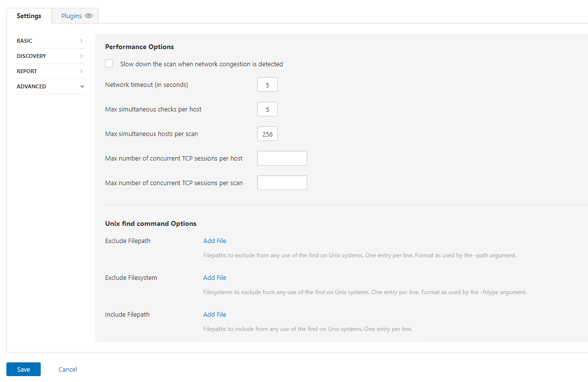The height and width of the screenshot is (382, 588).
Task: Click the Exclude Filesystem label
Action: pos(131,278)
